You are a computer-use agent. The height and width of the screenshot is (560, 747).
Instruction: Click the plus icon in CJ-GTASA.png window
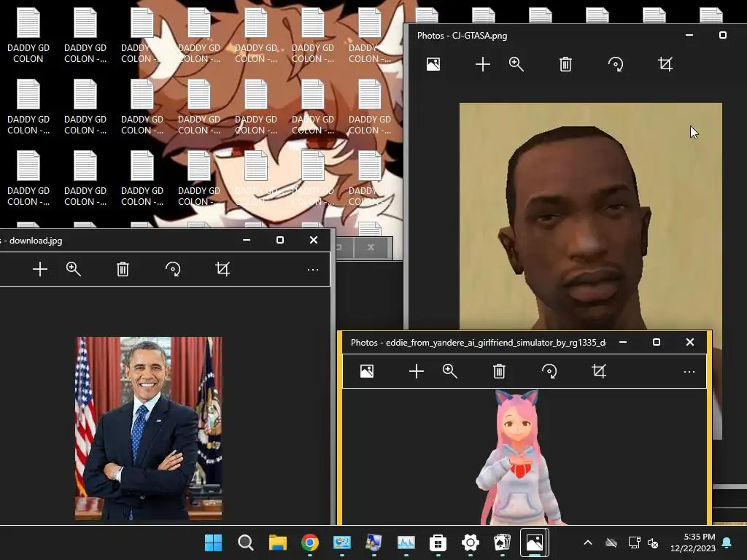coord(483,64)
